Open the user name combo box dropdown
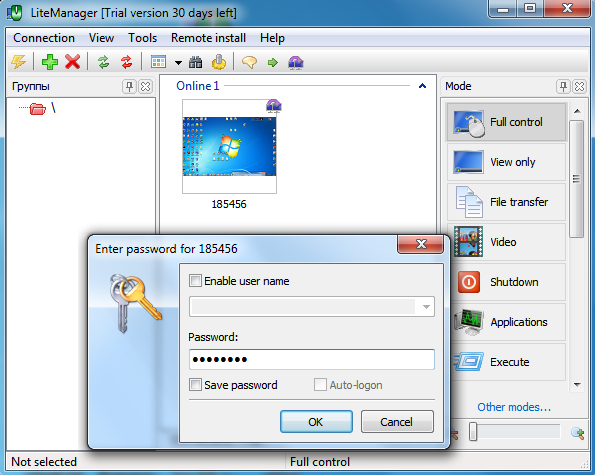Image resolution: width=595 pixels, height=475 pixels. tap(426, 307)
